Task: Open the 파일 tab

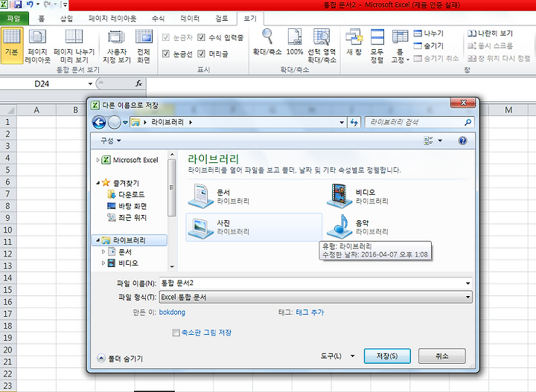Action: (14, 19)
